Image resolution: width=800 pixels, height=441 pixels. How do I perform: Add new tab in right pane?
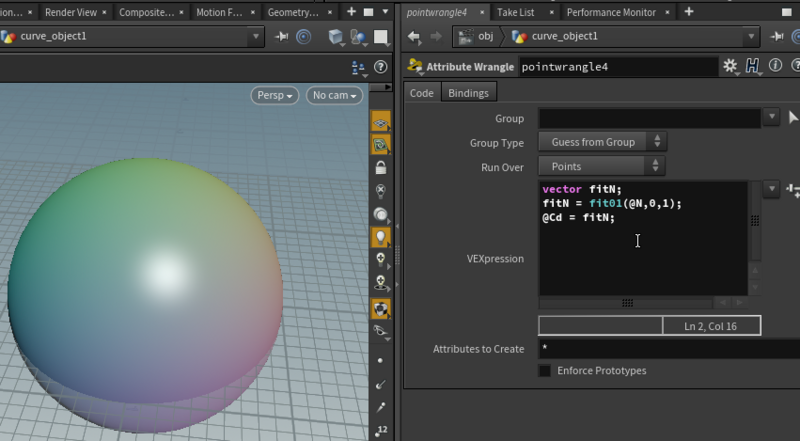pos(689,11)
